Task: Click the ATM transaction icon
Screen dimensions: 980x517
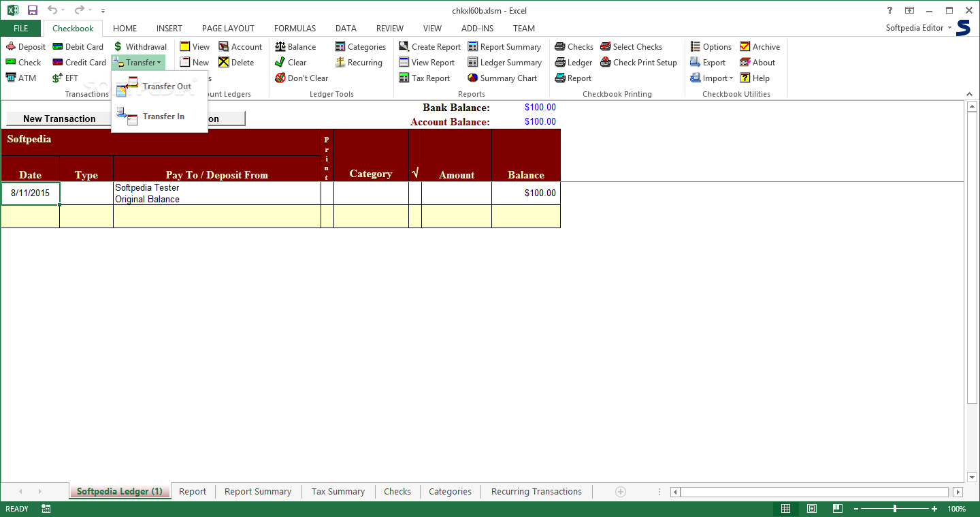Action: click(11, 78)
